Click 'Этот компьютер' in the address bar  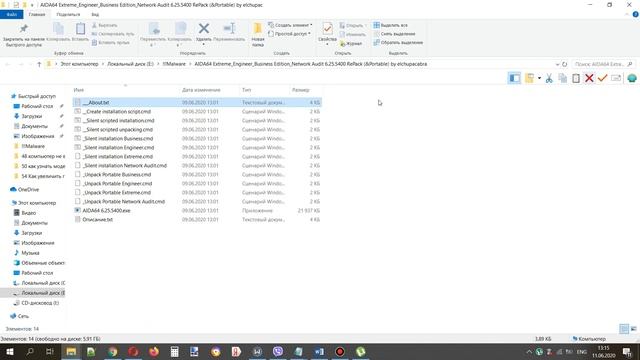tap(79, 64)
